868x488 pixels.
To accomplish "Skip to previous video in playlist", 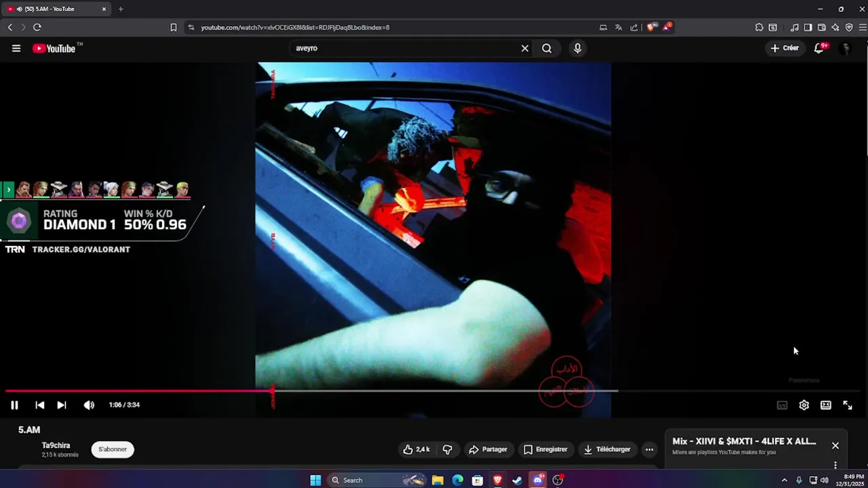I will (39, 405).
